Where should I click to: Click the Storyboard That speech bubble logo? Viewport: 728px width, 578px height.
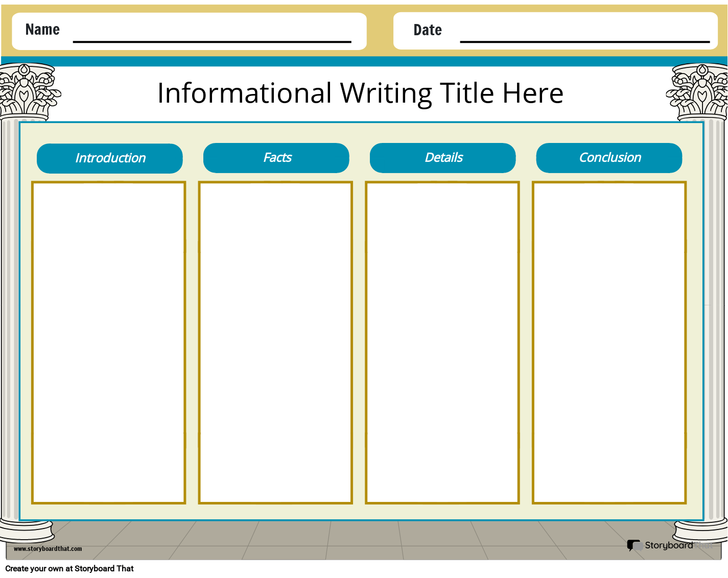coord(635,545)
